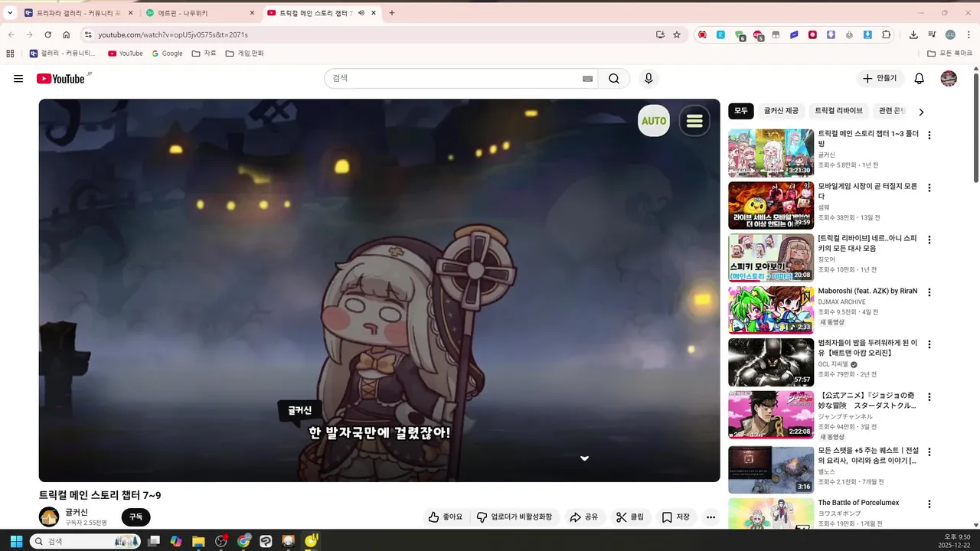Open Chrome media controls icon
980x551 pixels.
932,34
